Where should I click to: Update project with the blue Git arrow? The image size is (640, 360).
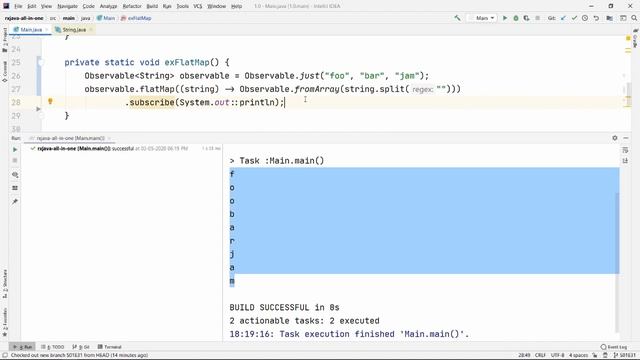pyautogui.click(x=563, y=18)
